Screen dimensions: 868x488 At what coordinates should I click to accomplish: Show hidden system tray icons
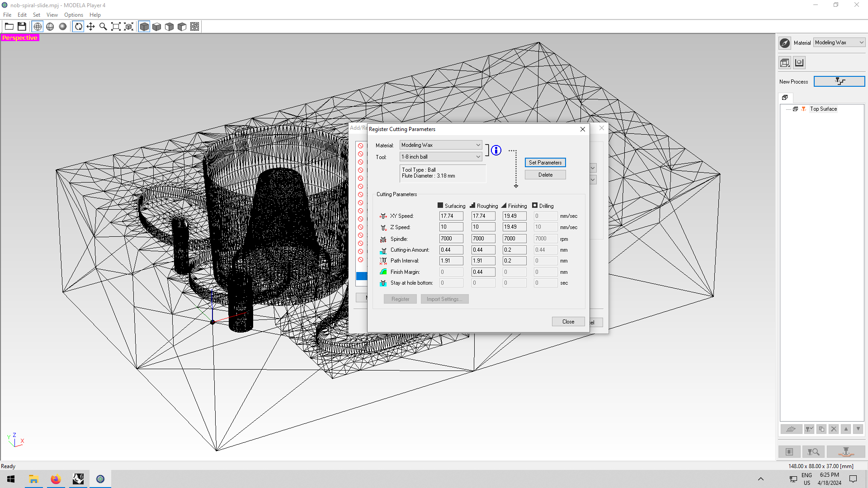tap(761, 479)
